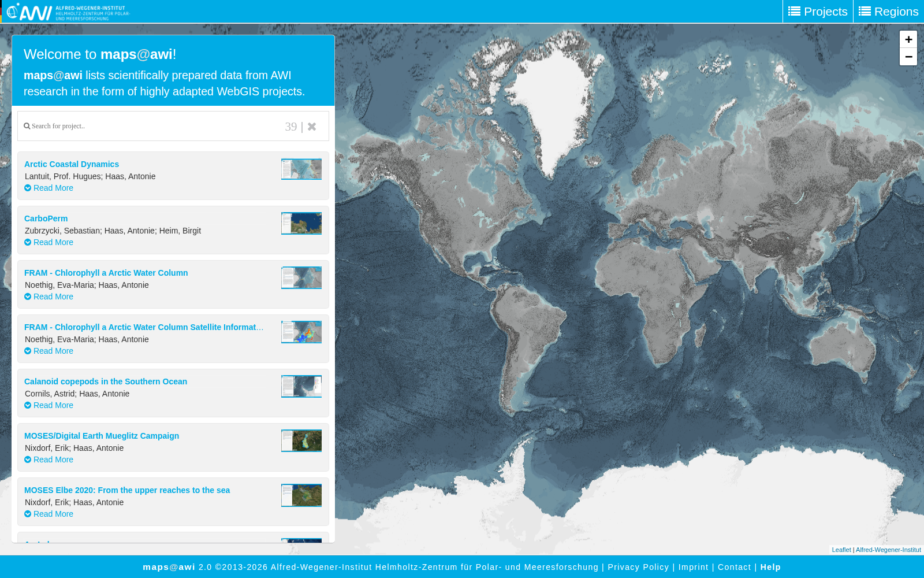Viewport: 924px width, 578px height.
Task: Click the MOSES Elbe 2020 thumbnail
Action: [x=301, y=495]
